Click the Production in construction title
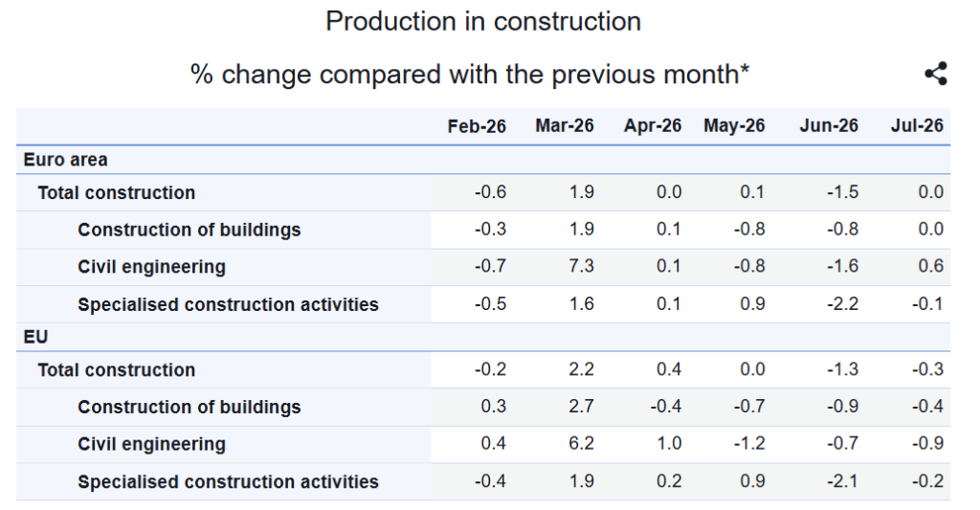 click(483, 21)
